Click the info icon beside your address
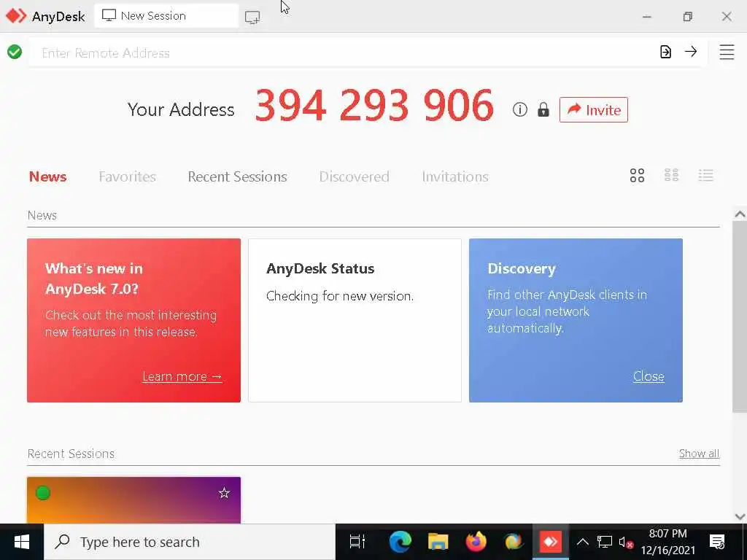Viewport: 747px width, 560px height. pos(519,109)
